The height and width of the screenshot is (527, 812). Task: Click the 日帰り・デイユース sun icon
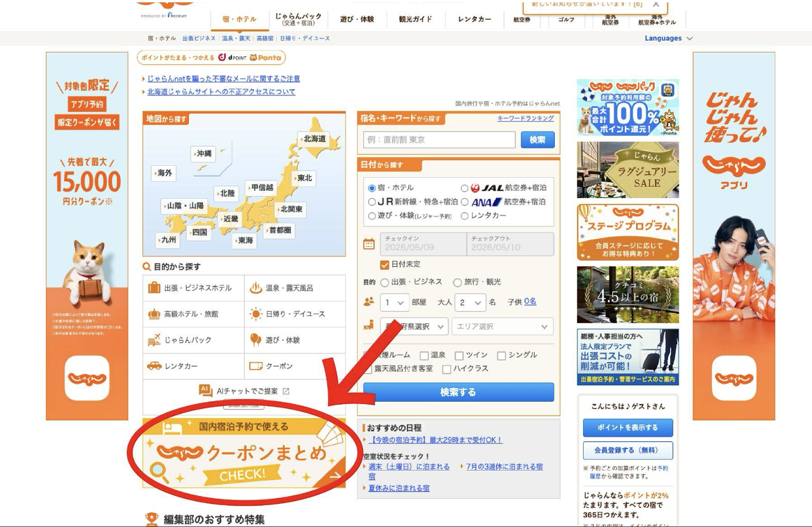256,314
